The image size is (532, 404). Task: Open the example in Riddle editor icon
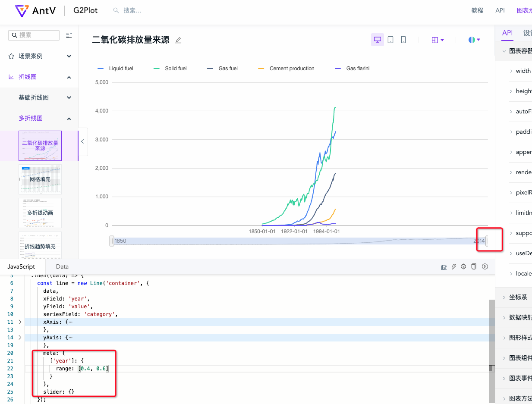(444, 266)
